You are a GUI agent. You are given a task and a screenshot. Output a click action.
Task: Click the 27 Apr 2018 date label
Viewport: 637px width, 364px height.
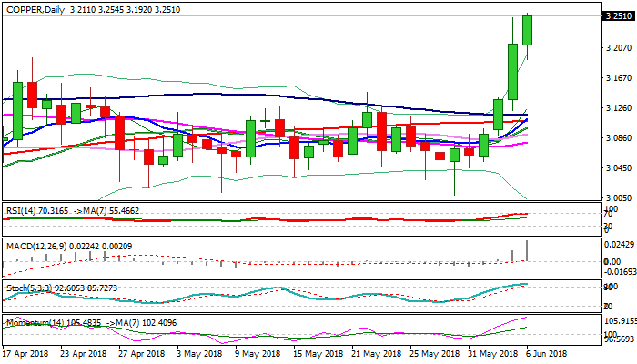tap(143, 352)
